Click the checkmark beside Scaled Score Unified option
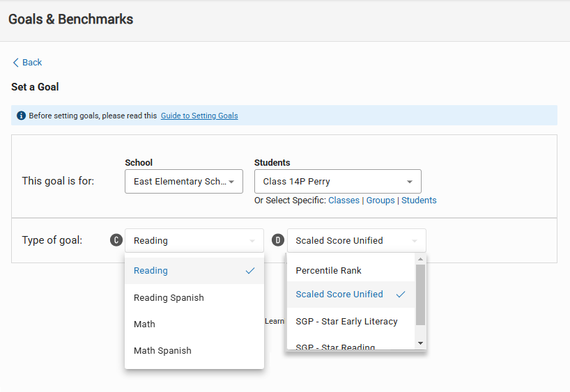Image resolution: width=570 pixels, height=392 pixels. [x=401, y=295]
